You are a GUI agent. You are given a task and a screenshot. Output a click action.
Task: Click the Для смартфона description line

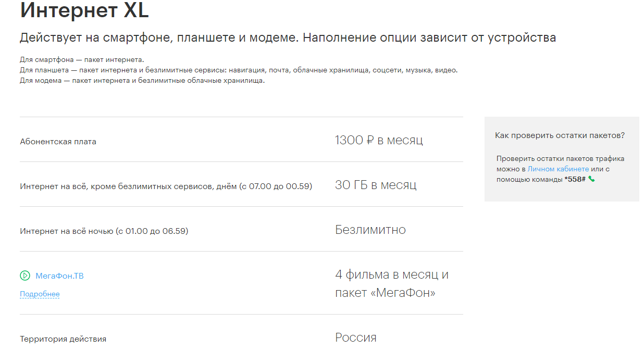tap(82, 59)
